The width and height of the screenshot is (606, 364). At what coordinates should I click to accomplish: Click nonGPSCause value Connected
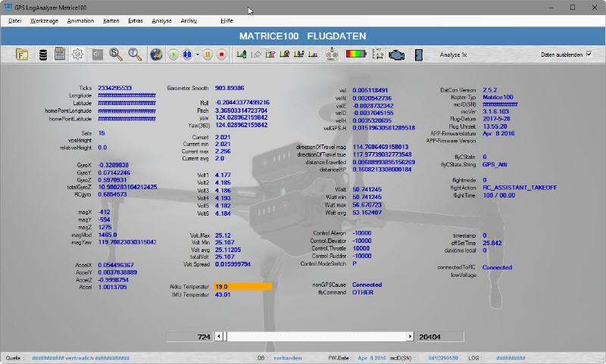367,285
